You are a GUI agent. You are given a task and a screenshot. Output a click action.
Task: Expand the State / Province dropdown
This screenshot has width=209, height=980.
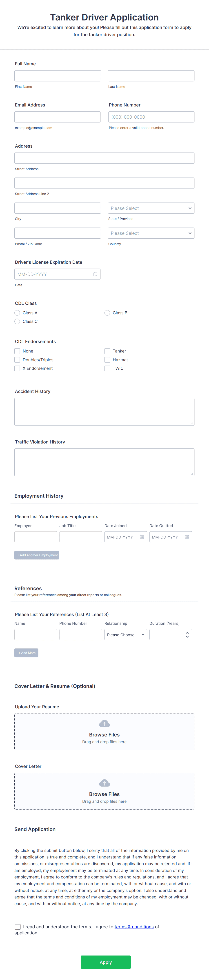click(151, 208)
